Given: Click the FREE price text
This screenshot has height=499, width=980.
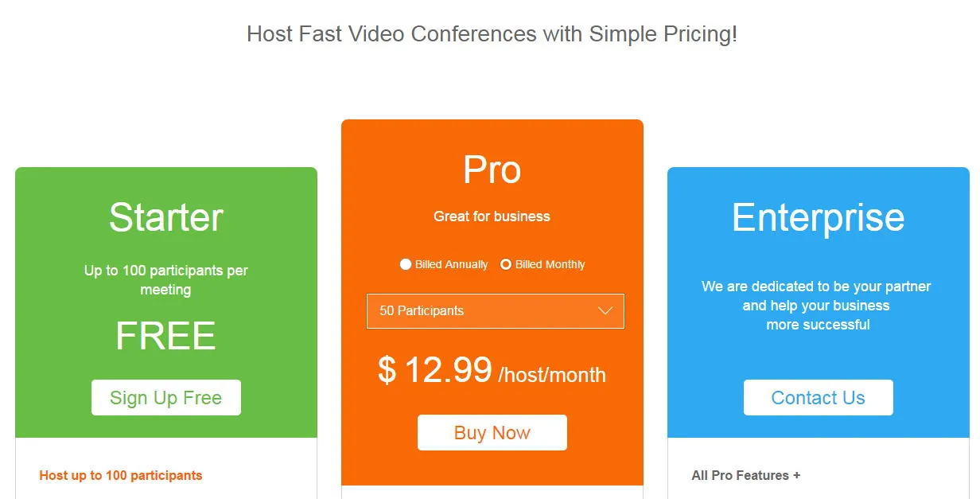Looking at the screenshot, I should click(165, 337).
